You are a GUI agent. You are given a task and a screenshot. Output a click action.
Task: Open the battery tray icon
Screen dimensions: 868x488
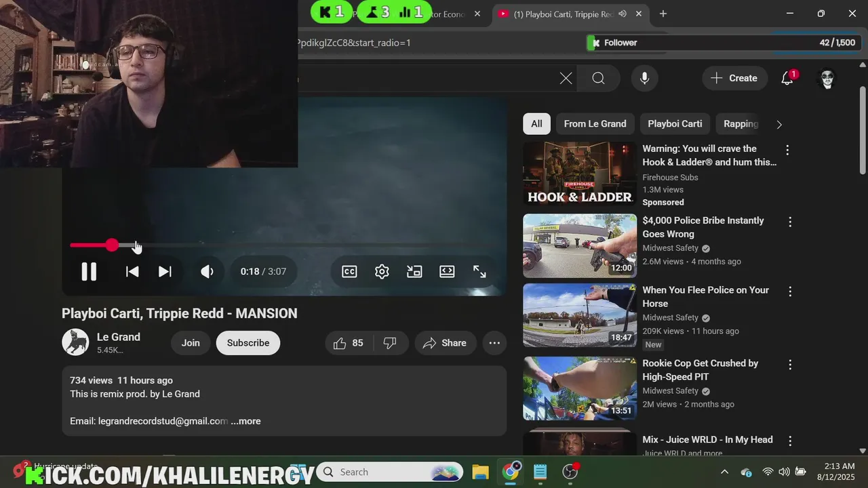pyautogui.click(x=800, y=472)
